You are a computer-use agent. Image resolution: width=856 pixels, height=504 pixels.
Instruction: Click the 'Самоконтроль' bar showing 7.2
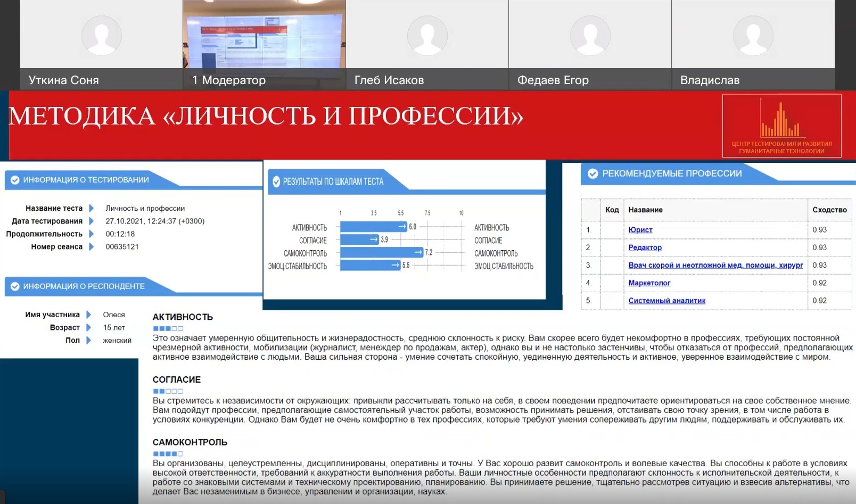381,253
